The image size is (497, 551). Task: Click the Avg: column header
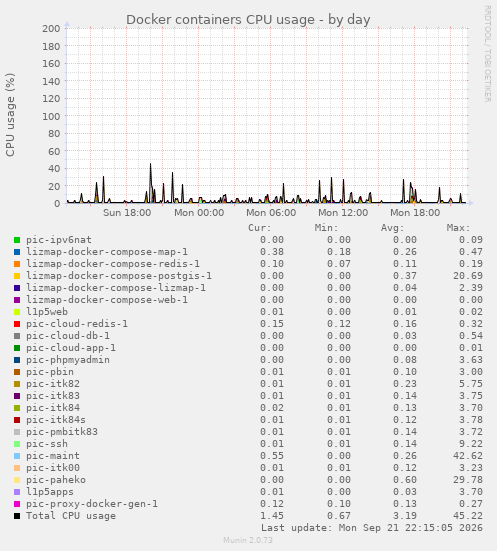[393, 228]
